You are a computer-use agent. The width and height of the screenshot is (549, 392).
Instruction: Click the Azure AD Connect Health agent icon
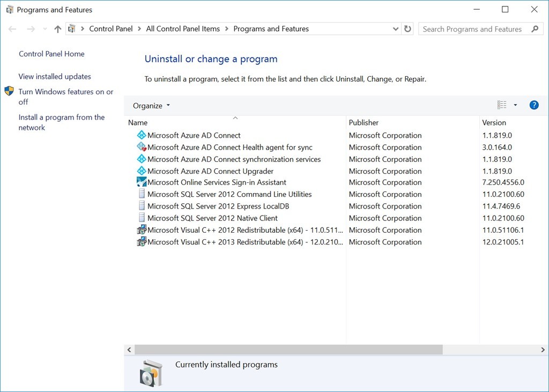click(x=142, y=147)
